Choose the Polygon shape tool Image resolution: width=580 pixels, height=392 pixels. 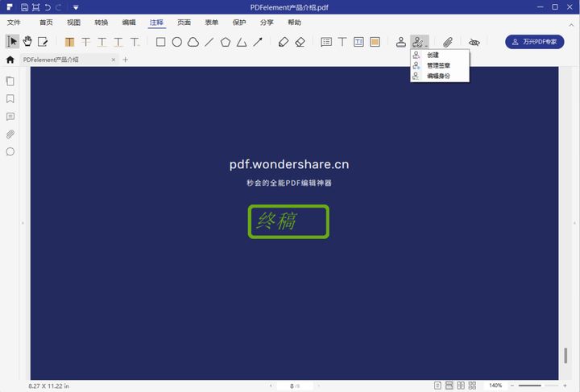click(x=226, y=42)
